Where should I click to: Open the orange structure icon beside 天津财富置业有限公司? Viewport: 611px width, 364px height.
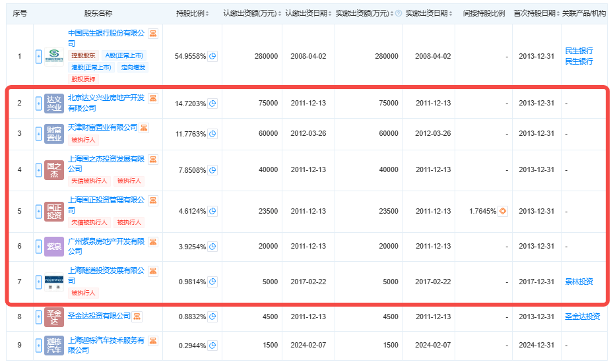click(x=144, y=127)
